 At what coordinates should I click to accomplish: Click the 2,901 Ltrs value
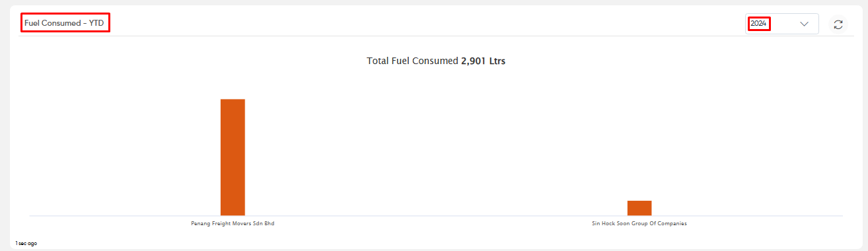(484, 61)
